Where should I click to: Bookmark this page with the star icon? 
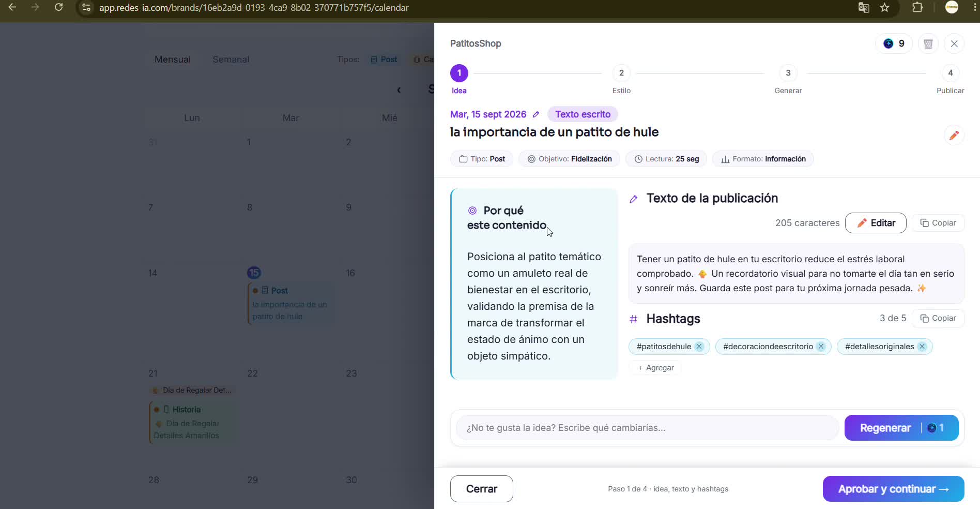(x=885, y=8)
